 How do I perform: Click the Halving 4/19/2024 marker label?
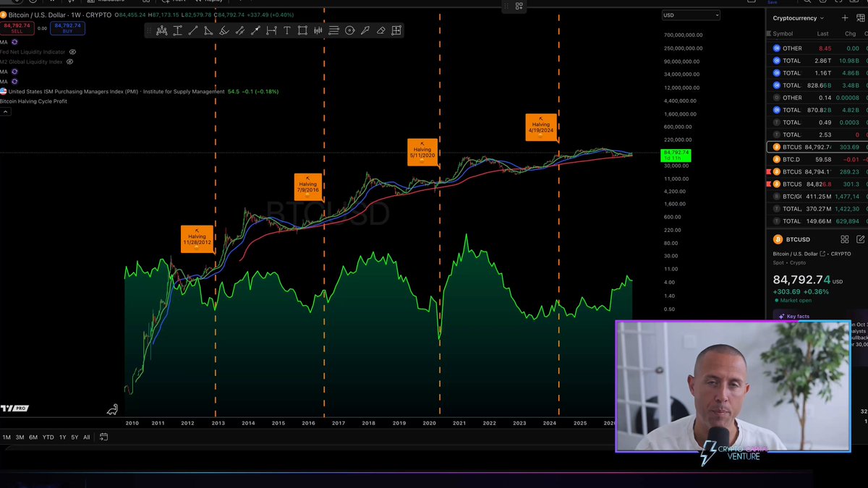541,127
